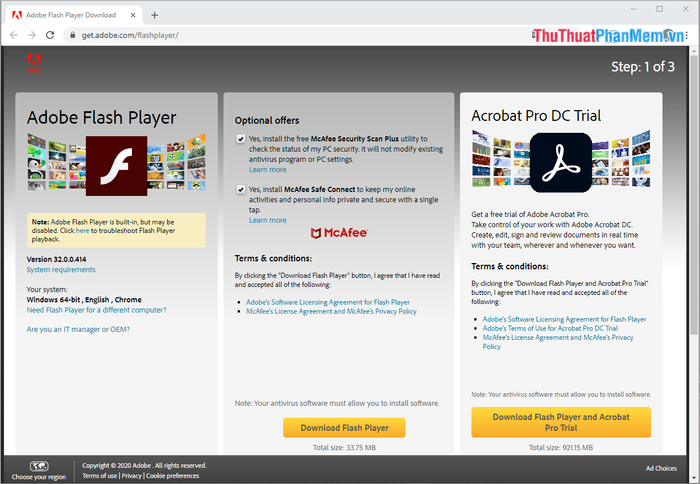Click Privacy link in footer
The image size is (700, 484).
[x=132, y=476]
